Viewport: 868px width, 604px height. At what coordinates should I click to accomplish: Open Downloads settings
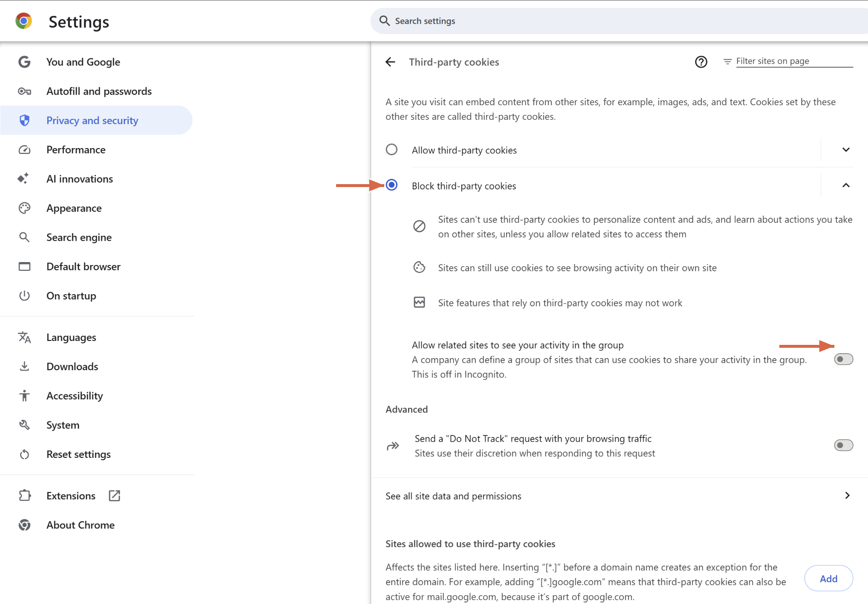(96, 366)
